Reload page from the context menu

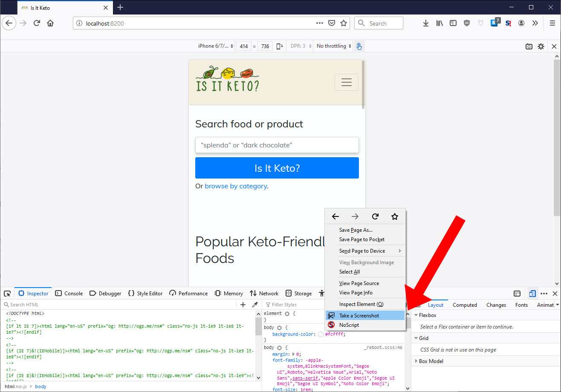375,216
